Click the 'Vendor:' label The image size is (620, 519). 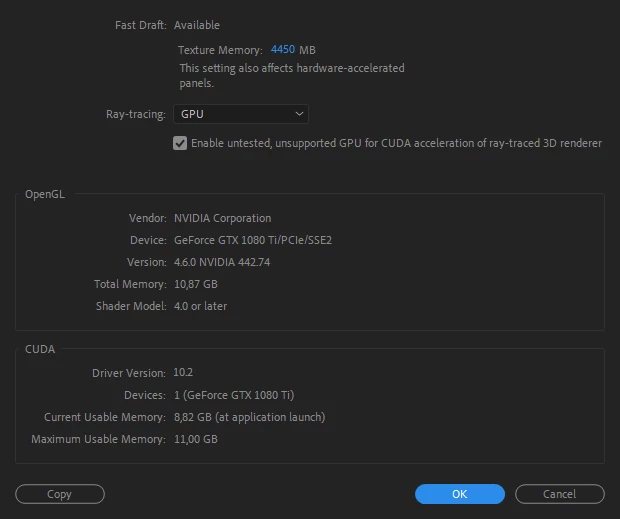click(x=148, y=218)
